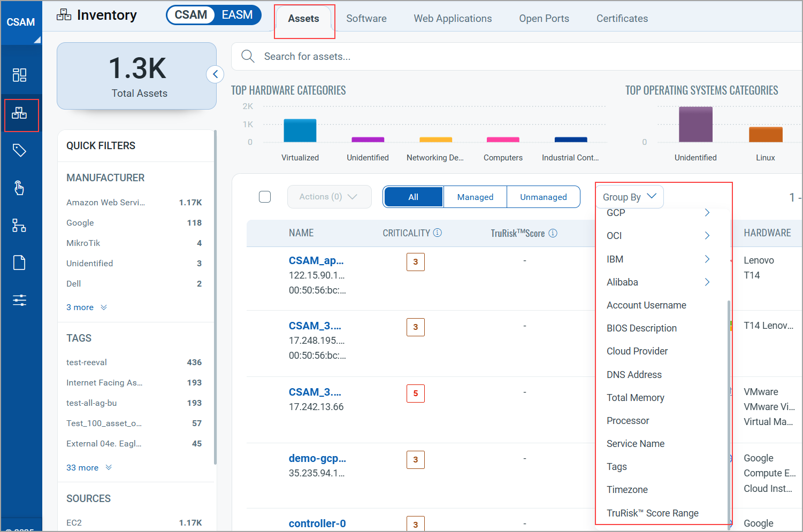803x532 pixels.
Task: Group by Account Username
Action: click(x=646, y=305)
